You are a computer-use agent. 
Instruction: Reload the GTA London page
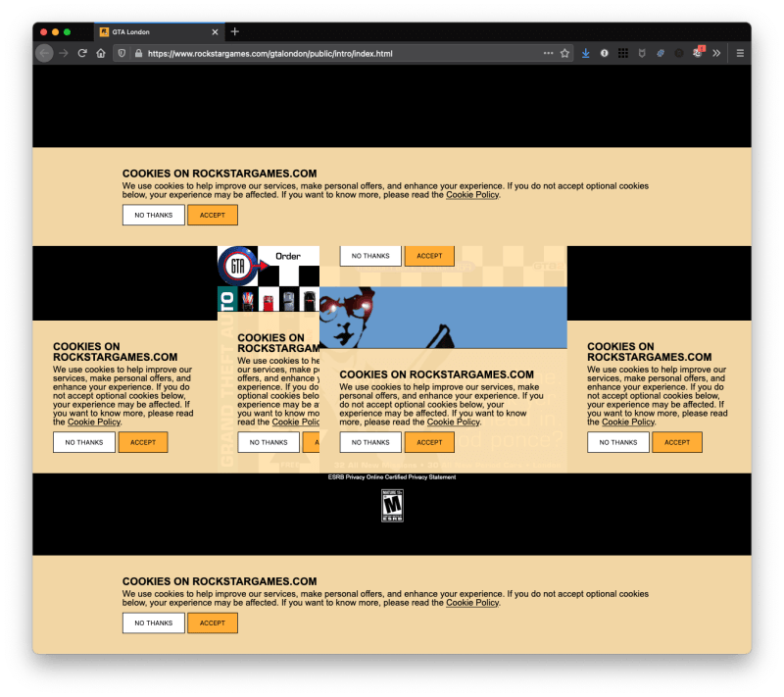82,53
